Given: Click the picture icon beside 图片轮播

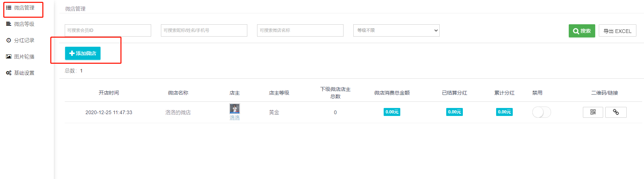Looking at the screenshot, I should (x=9, y=57).
